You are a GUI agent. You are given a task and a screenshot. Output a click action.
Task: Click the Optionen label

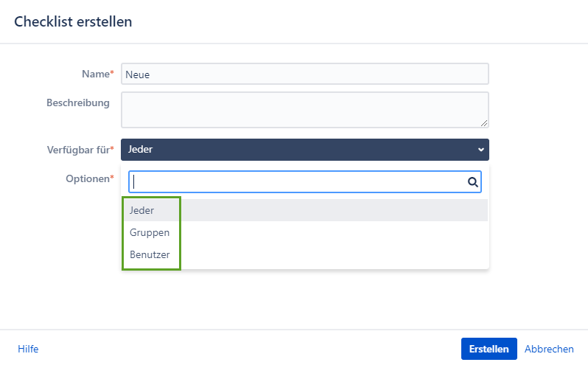point(87,178)
